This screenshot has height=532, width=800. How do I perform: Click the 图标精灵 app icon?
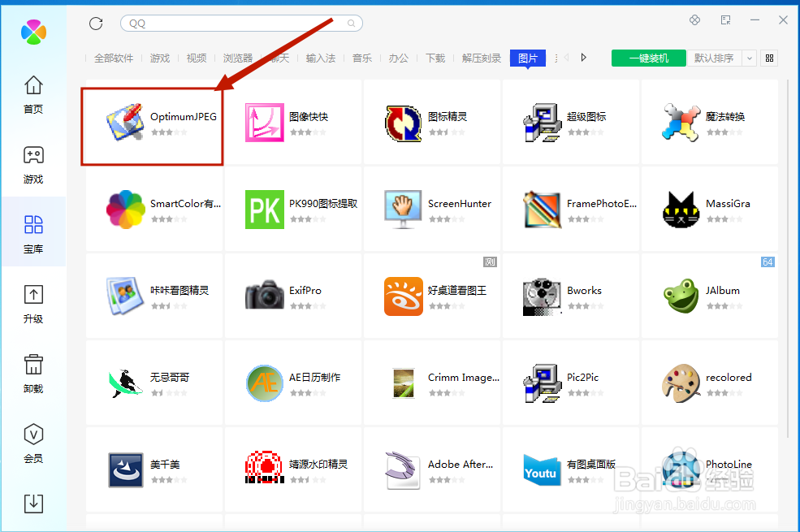[404, 123]
